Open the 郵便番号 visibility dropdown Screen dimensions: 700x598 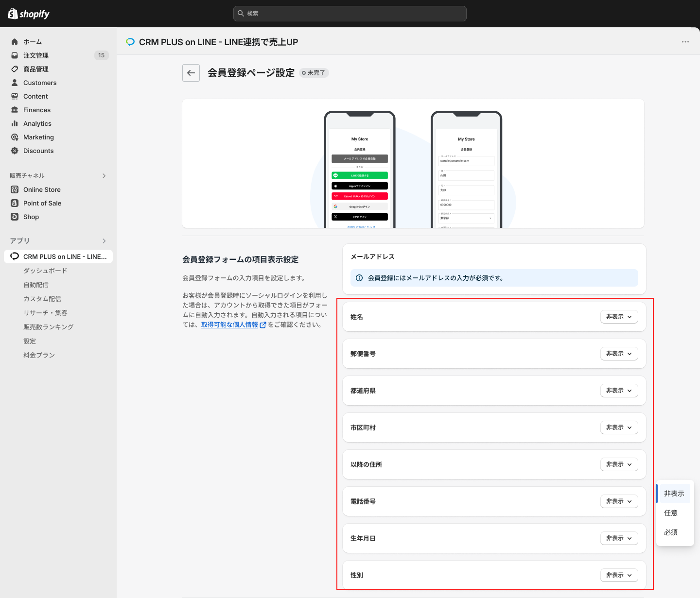pos(619,354)
